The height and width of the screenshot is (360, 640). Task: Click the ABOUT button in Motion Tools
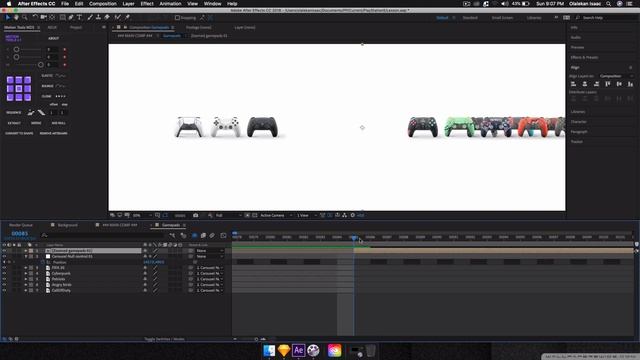click(53, 38)
